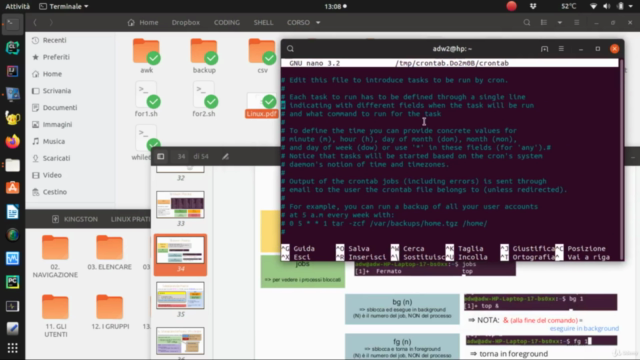Toggle sidebar in PDF viewer
The height and width of the screenshot is (360, 640).
(x=161, y=156)
